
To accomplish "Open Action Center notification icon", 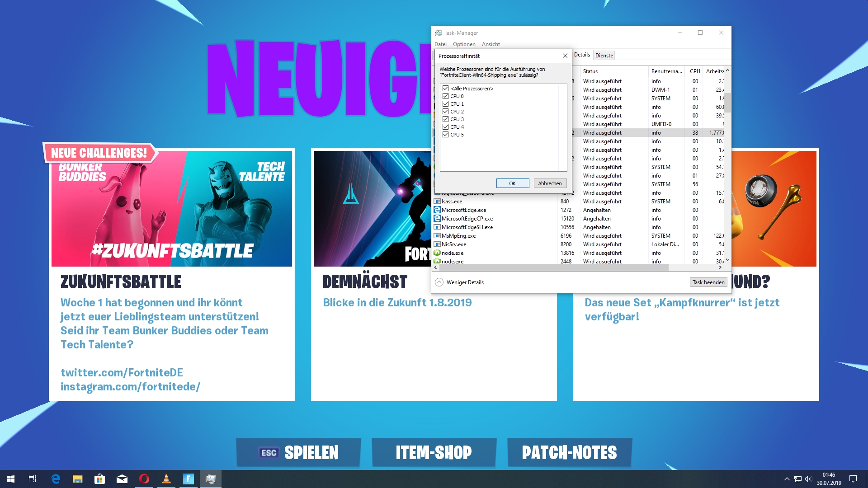I will (x=853, y=479).
